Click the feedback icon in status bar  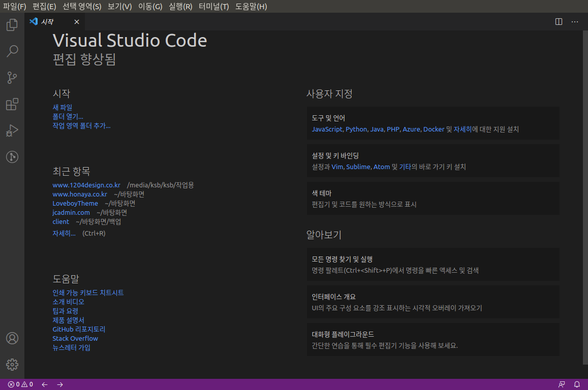coord(562,384)
